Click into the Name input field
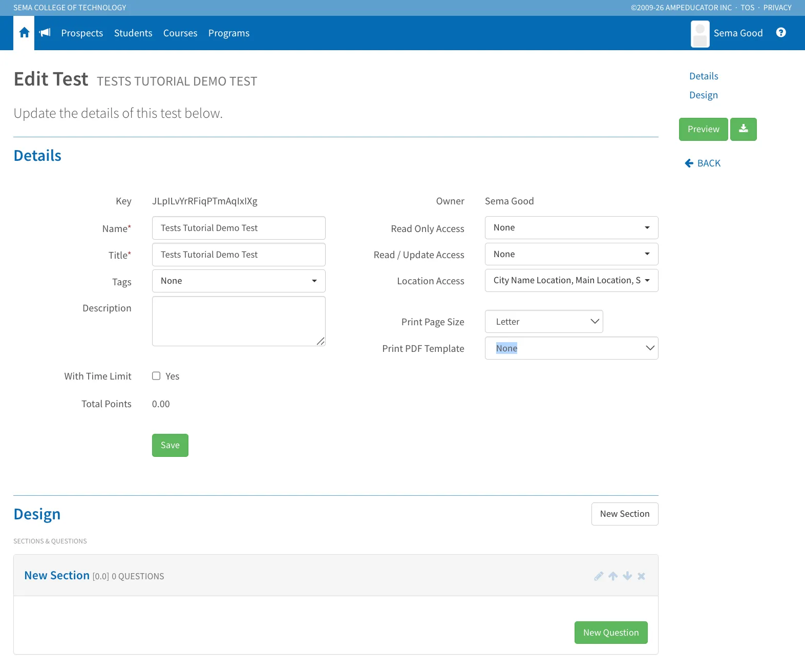The height and width of the screenshot is (672, 805). coord(239,228)
